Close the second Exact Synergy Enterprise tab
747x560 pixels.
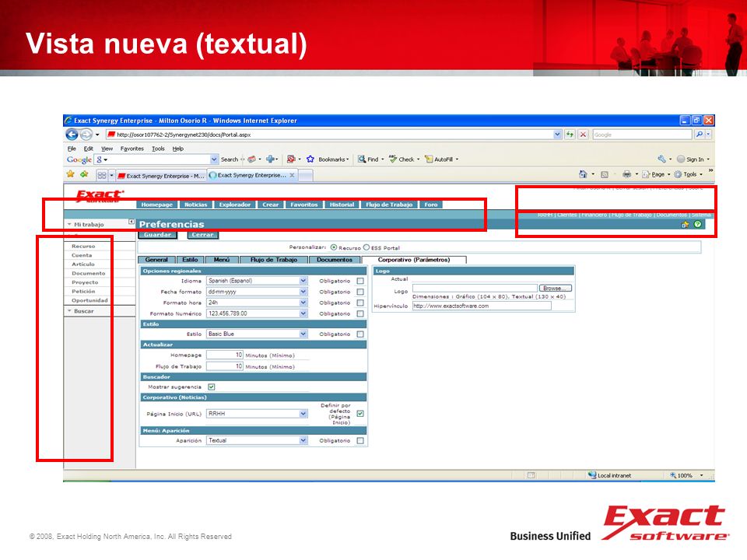[292, 175]
